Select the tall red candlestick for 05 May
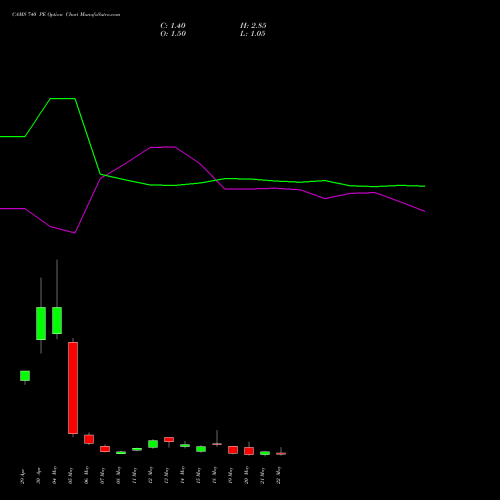 tap(73, 388)
